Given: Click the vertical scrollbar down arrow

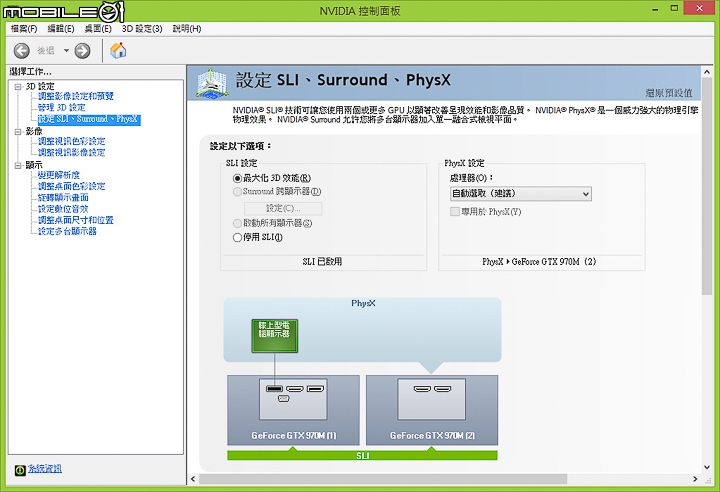Looking at the screenshot, I should tap(707, 467).
